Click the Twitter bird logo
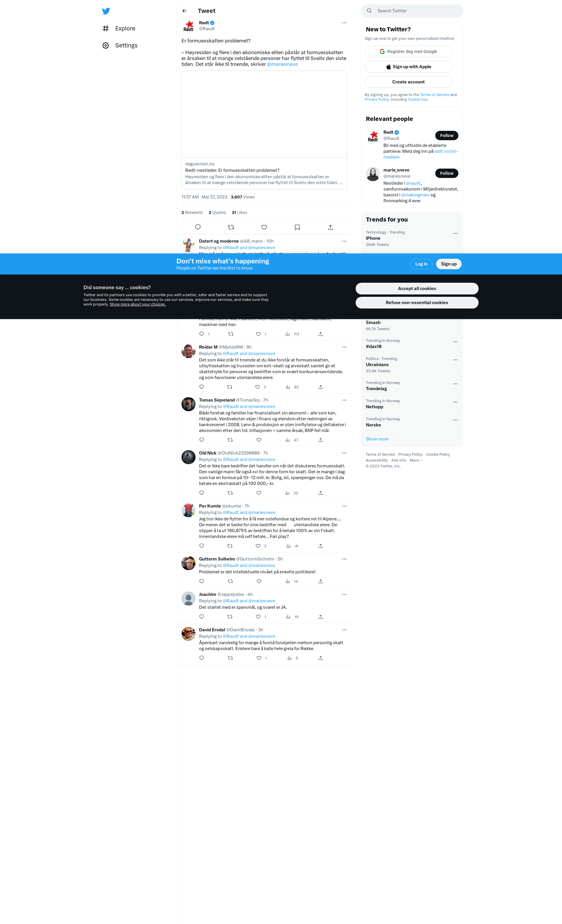The width and height of the screenshot is (562, 924). click(106, 11)
